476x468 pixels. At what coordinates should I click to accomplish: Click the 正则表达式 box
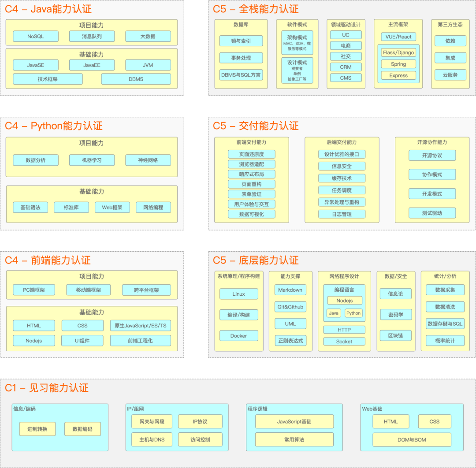290,341
